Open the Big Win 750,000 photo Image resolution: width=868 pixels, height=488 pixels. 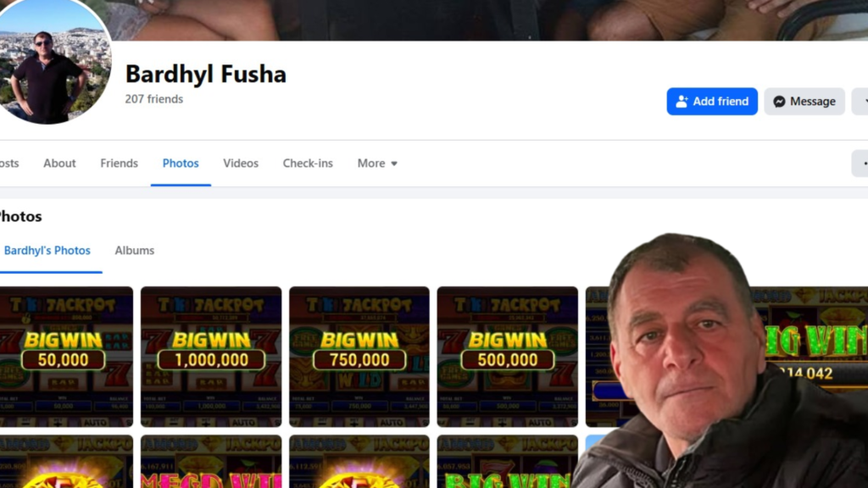pyautogui.click(x=359, y=357)
